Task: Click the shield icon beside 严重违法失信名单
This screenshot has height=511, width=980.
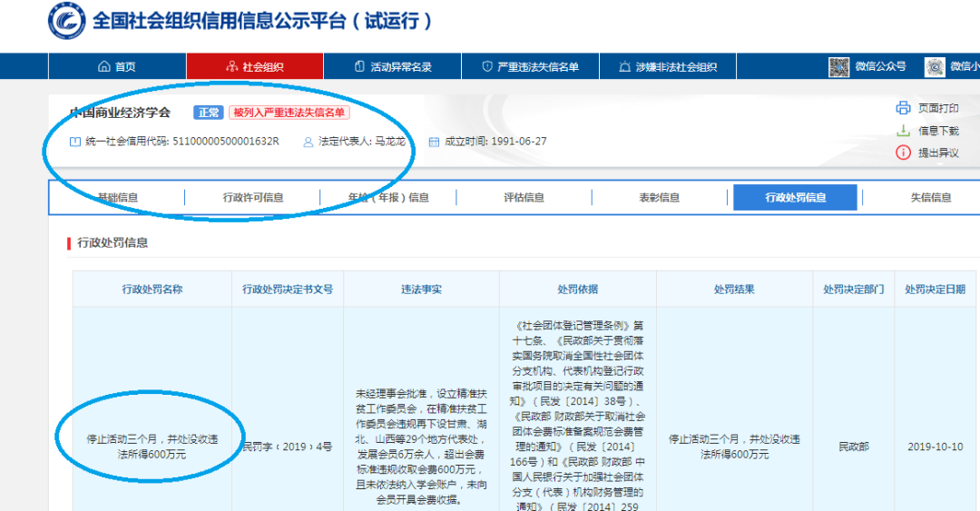Action: pos(487,66)
